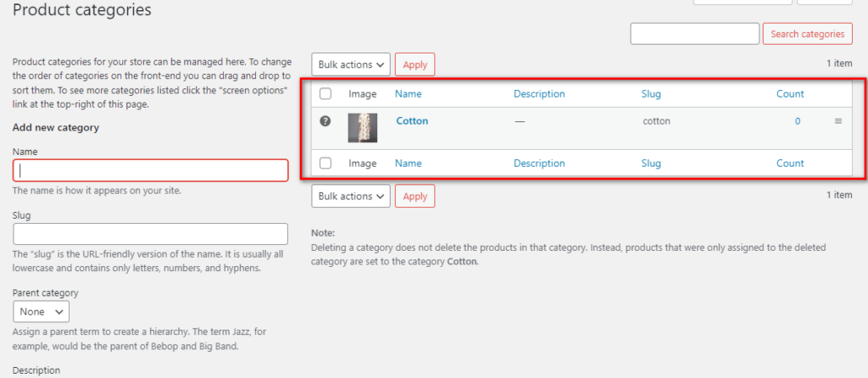Click the Cotton product count of 0

pos(798,121)
